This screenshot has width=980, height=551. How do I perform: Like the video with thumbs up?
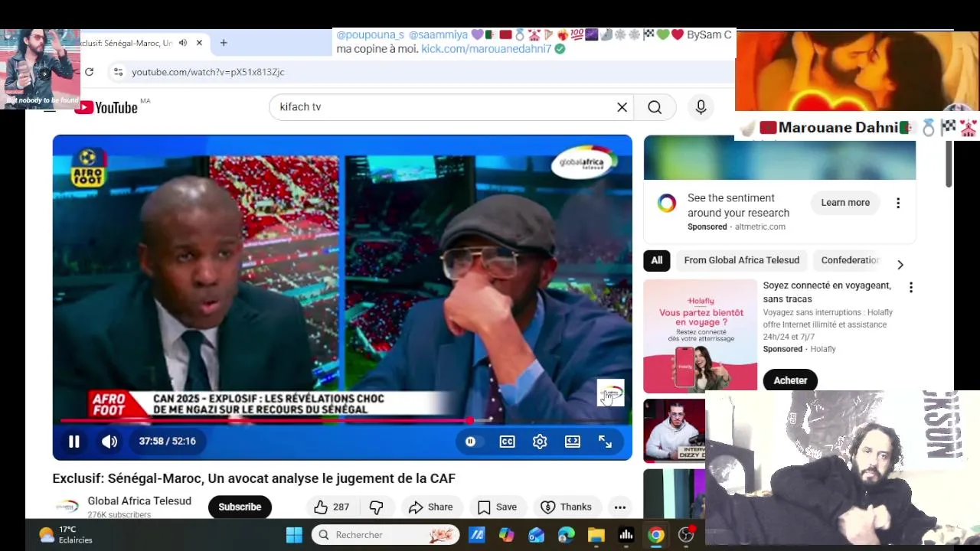click(x=331, y=507)
